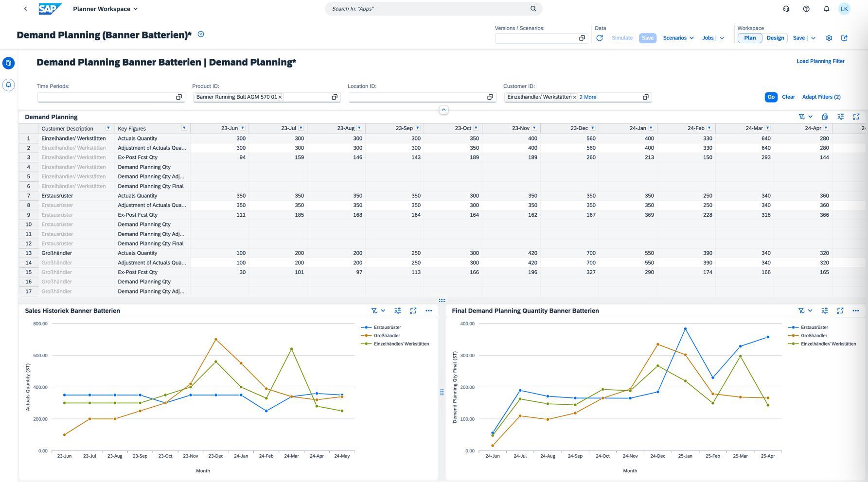The height and width of the screenshot is (482, 868).
Task: Open the planning view sidebar icon
Action: (x=8, y=63)
